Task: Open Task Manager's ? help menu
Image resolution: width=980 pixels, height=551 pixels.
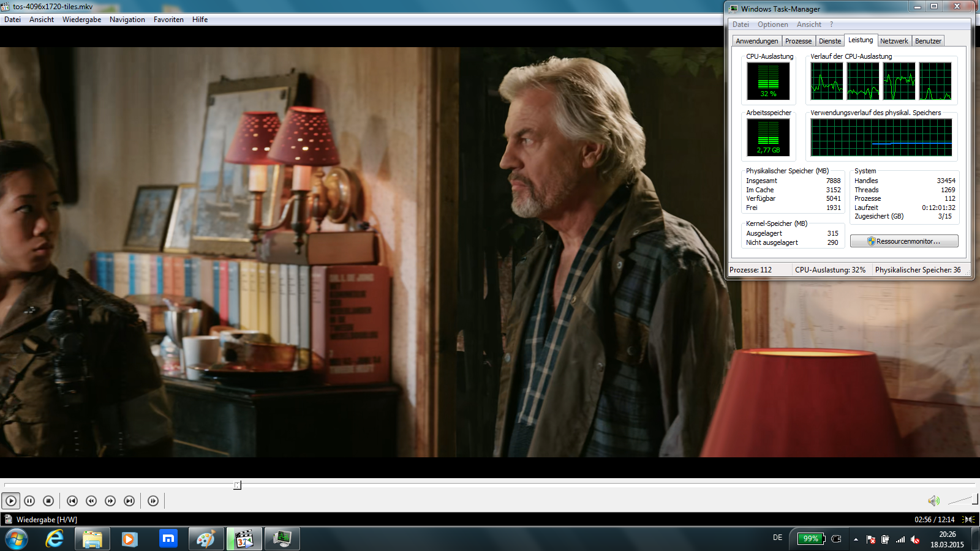Action: 831,24
